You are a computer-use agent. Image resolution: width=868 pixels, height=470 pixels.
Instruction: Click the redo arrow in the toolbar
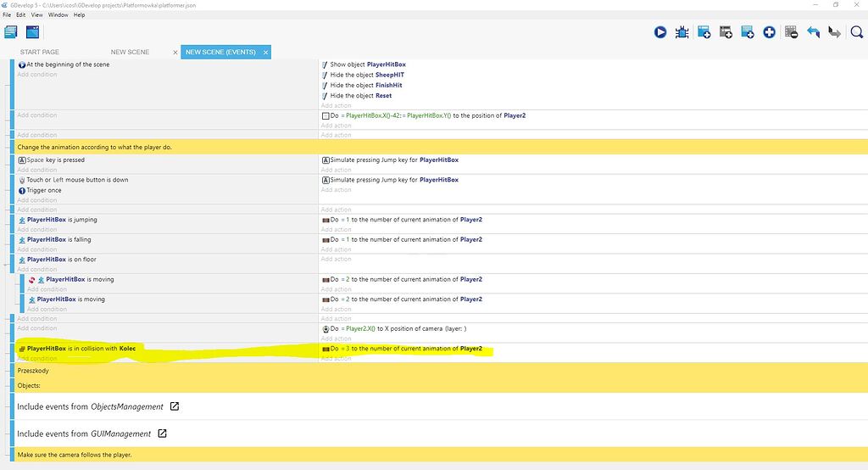[834, 32]
